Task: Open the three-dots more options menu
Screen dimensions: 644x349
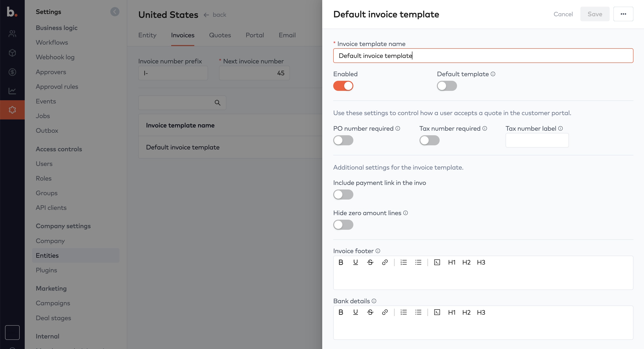Action: 623,14
